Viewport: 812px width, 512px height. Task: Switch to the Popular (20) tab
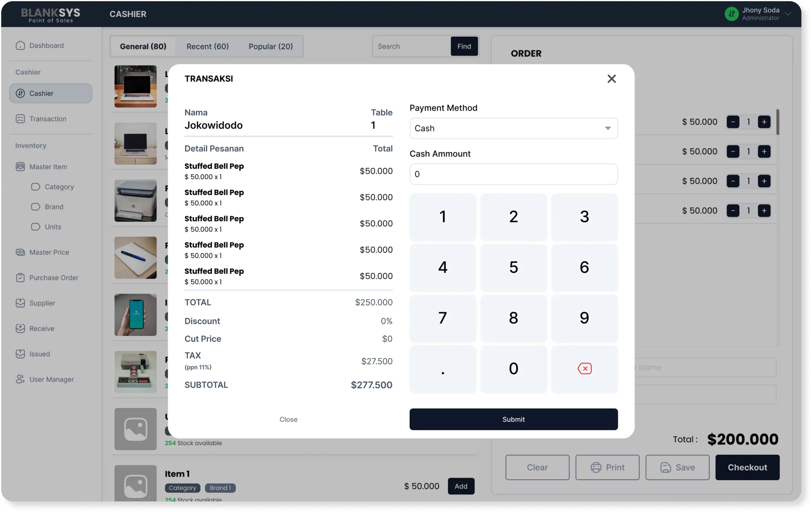tap(271, 46)
